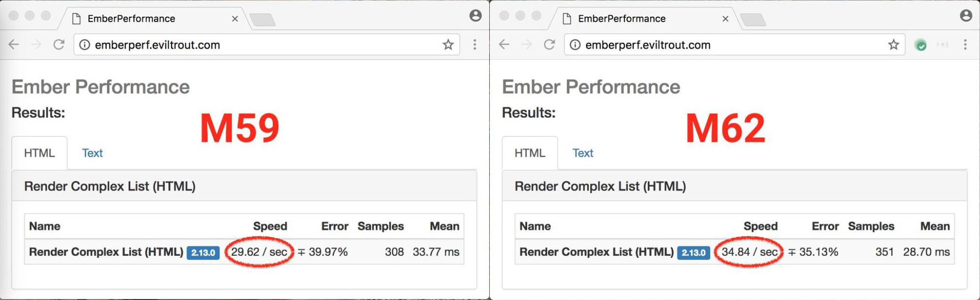The height and width of the screenshot is (300, 980).
Task: Bookmark page with star in left browser
Action: [x=448, y=45]
